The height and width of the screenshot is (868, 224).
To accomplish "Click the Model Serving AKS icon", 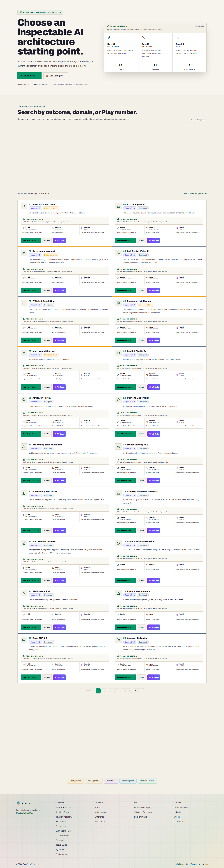I will tap(118, 447).
